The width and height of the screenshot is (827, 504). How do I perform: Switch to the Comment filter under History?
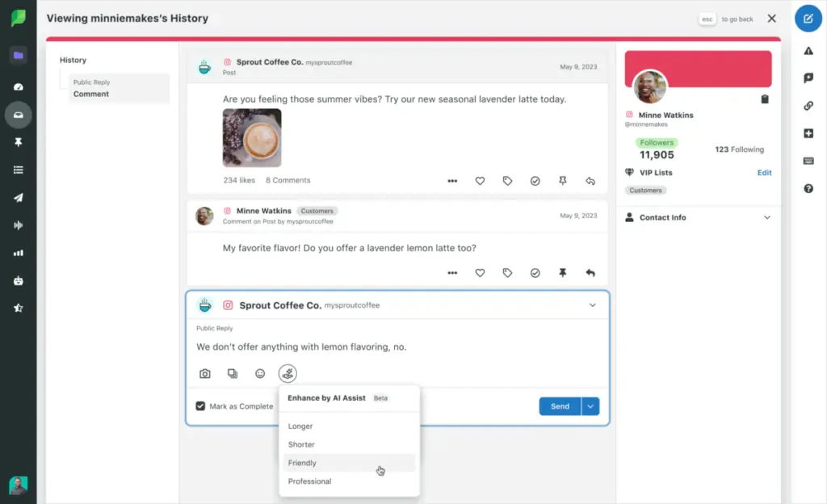coord(91,93)
